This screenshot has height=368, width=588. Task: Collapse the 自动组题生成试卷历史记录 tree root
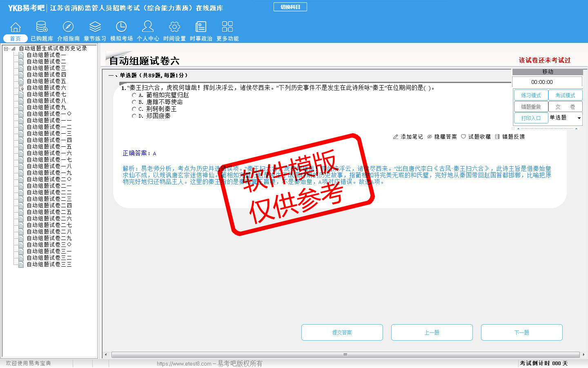coord(6,49)
